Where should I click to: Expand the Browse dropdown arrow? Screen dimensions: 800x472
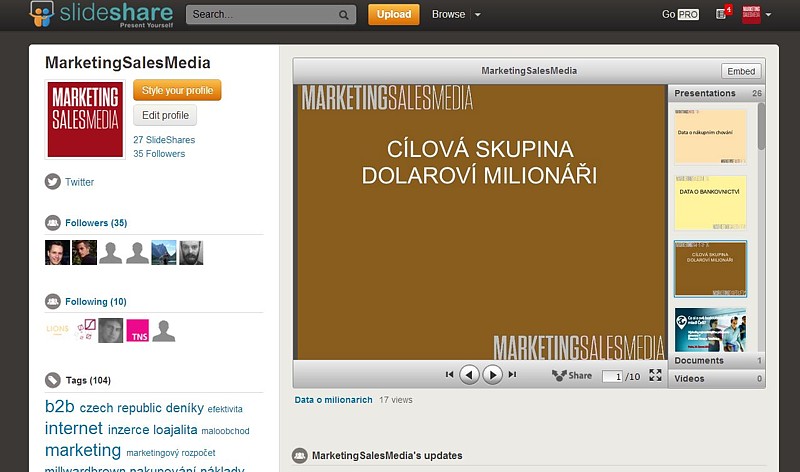478,15
